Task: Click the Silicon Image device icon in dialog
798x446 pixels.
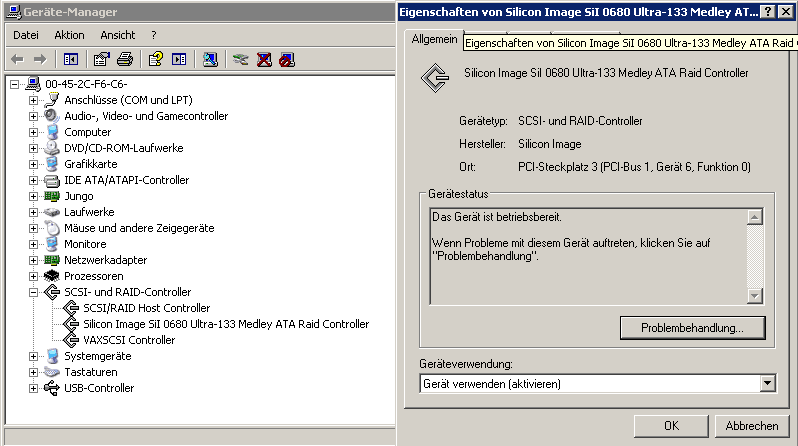Action: click(435, 78)
